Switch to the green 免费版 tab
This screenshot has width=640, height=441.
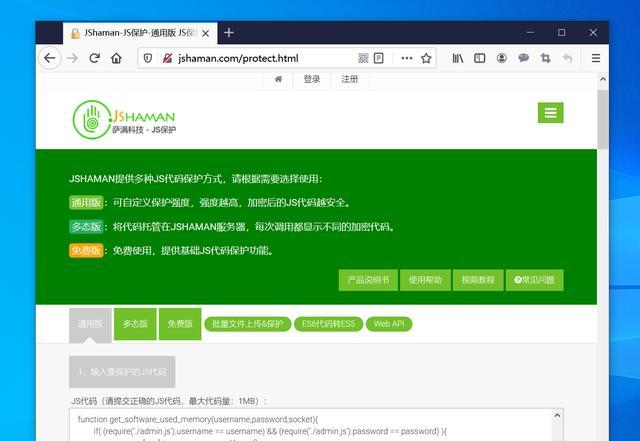pos(180,324)
